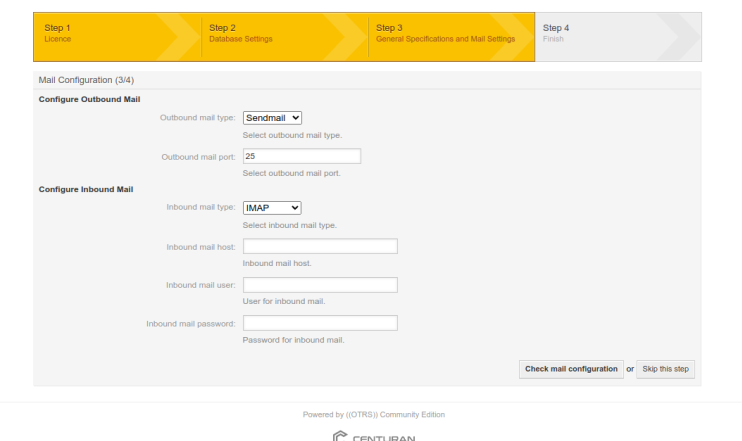Click the 'Inbound mail password:' label
Viewport: 742px width, 441px height.
[190, 324]
